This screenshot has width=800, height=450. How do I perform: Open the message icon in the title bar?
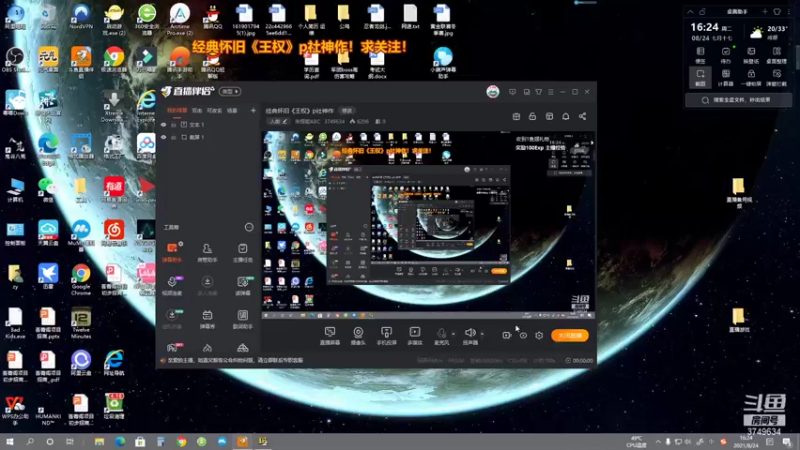click(512, 92)
